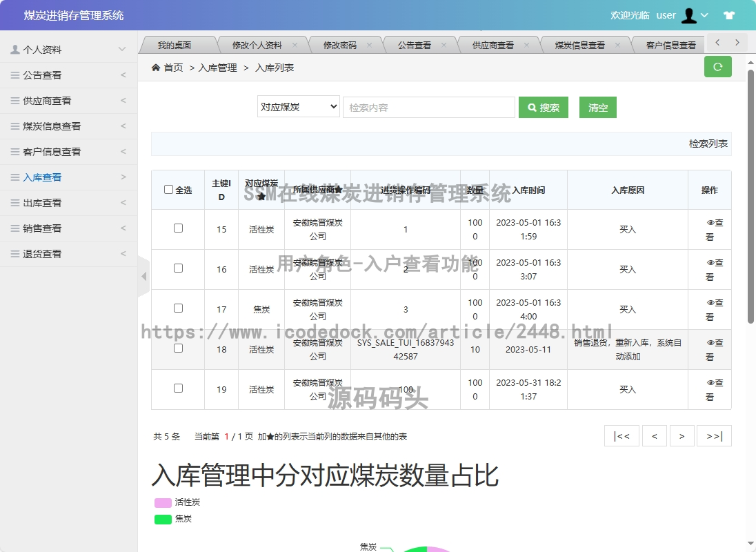Click the page vertical scrollbar thumb

[750, 197]
